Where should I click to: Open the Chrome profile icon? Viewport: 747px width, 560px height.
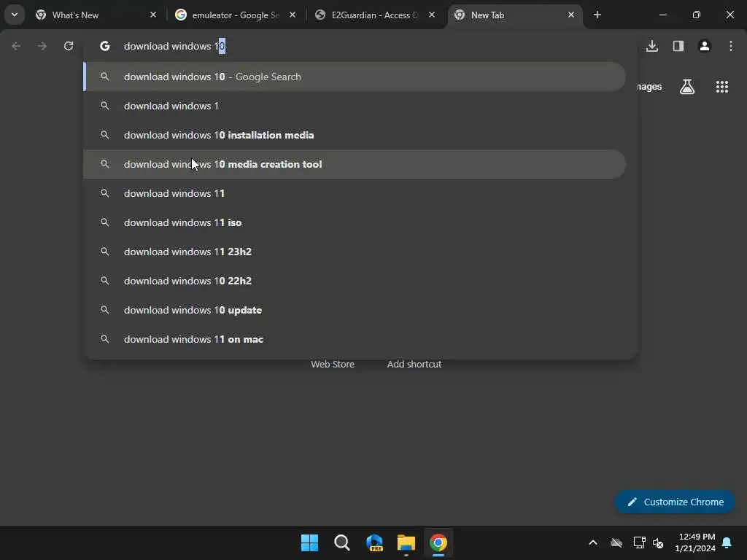pyautogui.click(x=705, y=46)
